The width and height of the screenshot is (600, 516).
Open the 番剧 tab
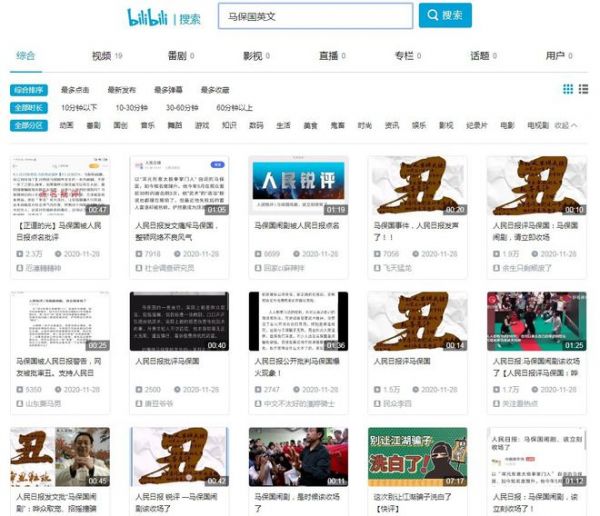click(177, 56)
